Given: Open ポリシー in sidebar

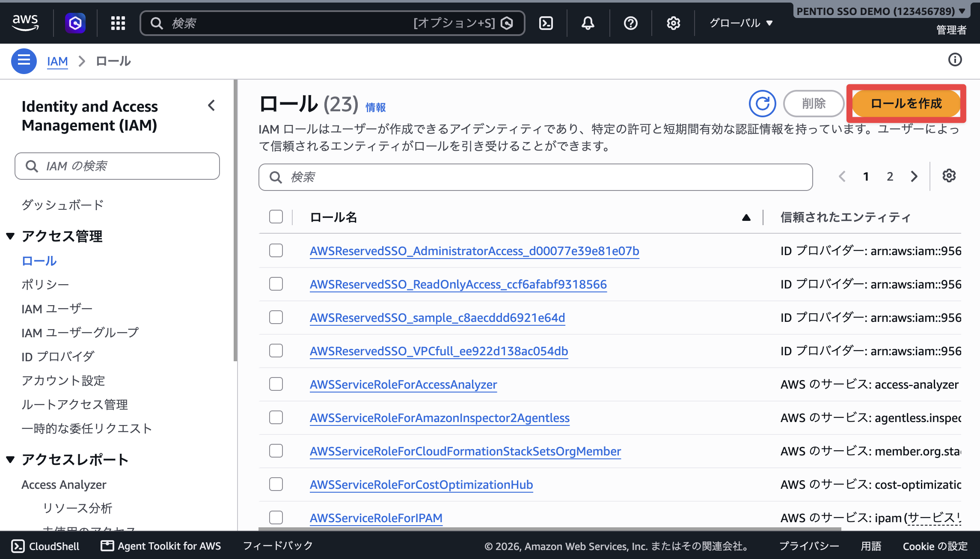Looking at the screenshot, I should (x=45, y=284).
